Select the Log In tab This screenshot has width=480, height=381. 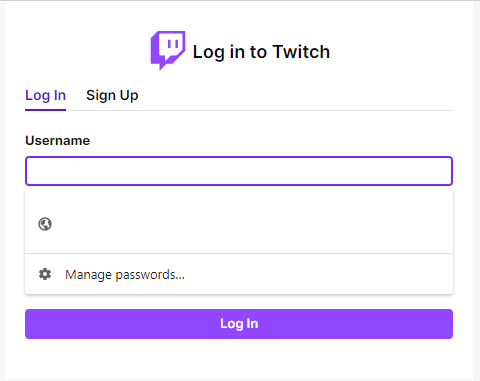tap(46, 95)
